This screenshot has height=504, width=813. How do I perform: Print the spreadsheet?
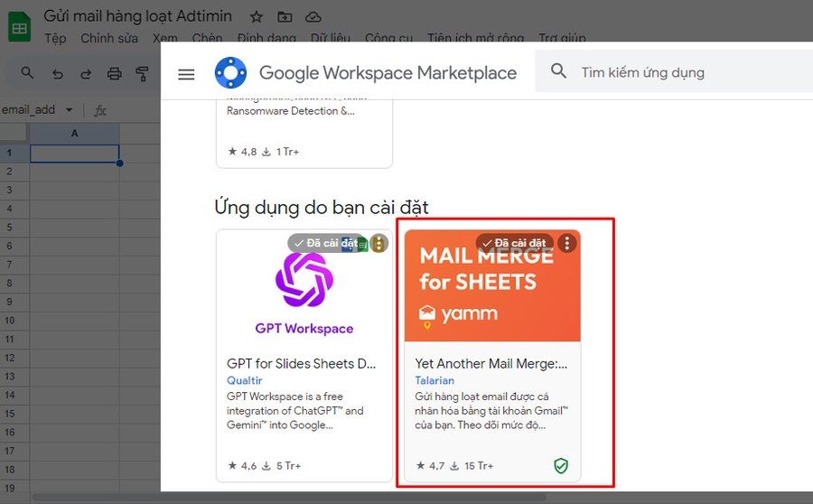click(x=114, y=74)
